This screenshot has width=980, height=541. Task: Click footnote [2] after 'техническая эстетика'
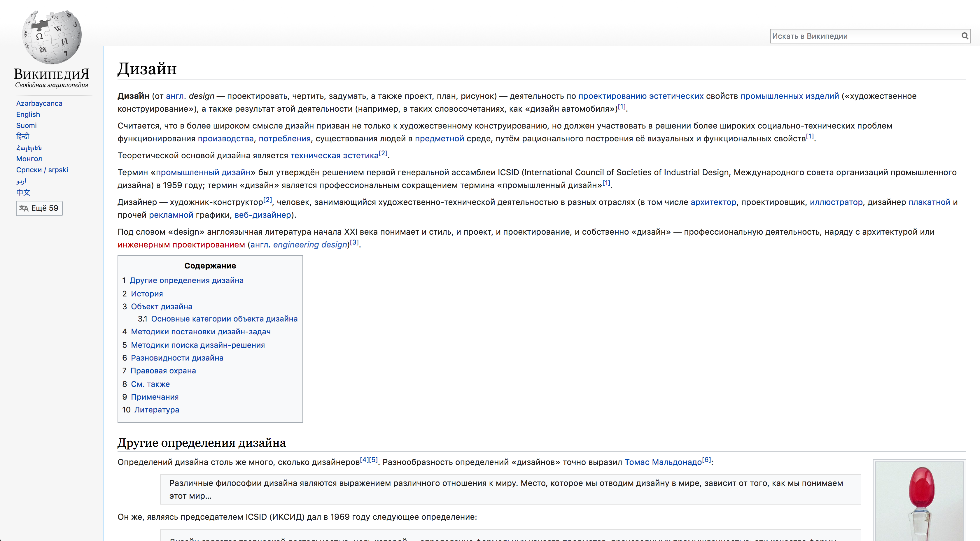[383, 153]
